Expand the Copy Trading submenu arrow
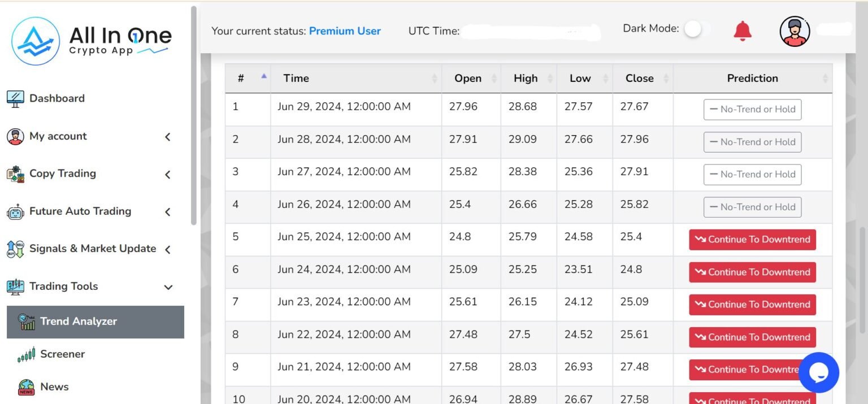Viewport: 868px width, 404px height. [x=168, y=175]
